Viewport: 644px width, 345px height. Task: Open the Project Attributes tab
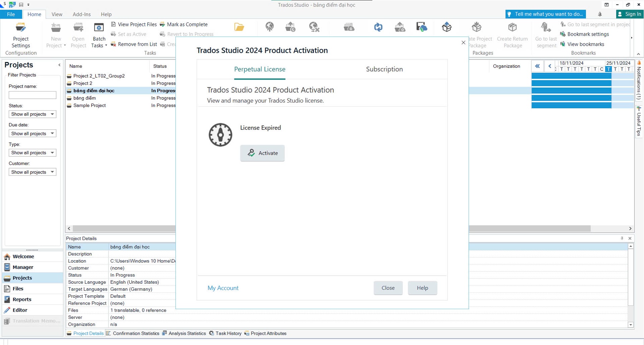pos(265,333)
